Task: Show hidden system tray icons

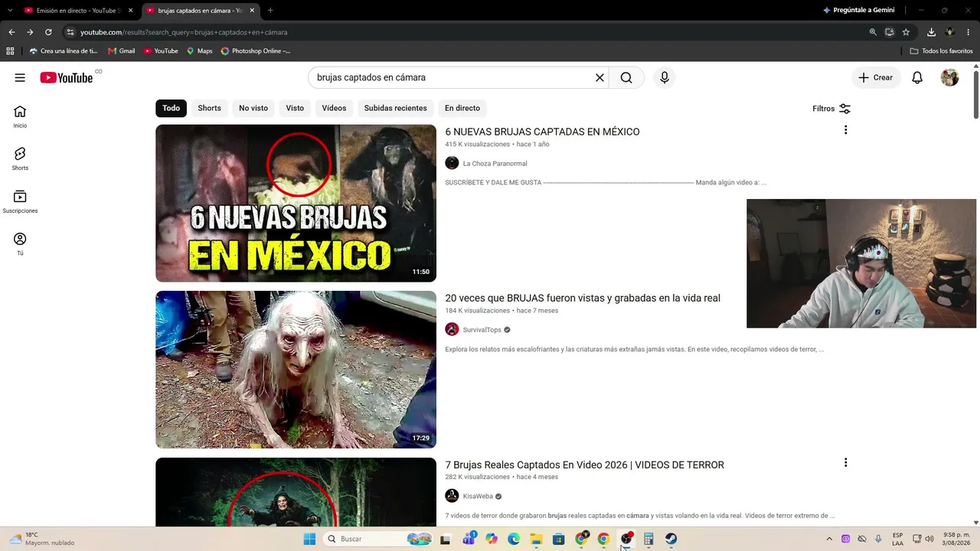Action: [829, 539]
